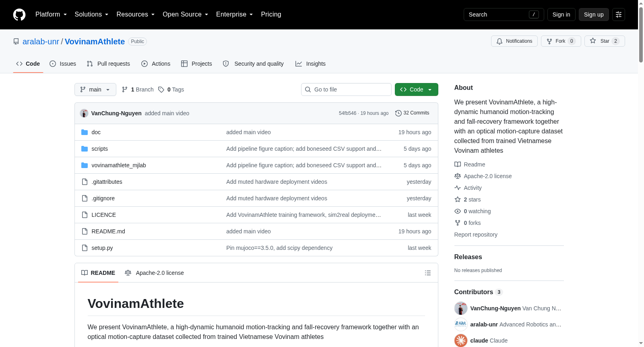Open the README.md file name link
Screen dimensions: 644x347
tap(108, 231)
